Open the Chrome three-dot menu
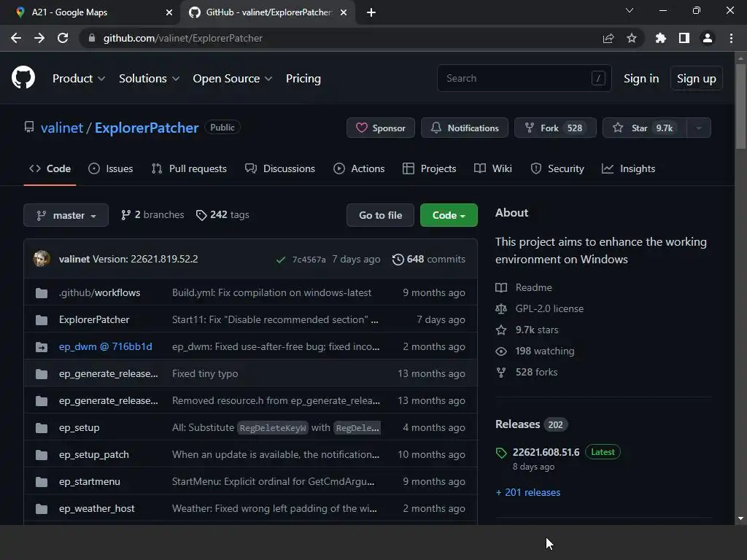Screen dimensions: 747x560 [731, 38]
